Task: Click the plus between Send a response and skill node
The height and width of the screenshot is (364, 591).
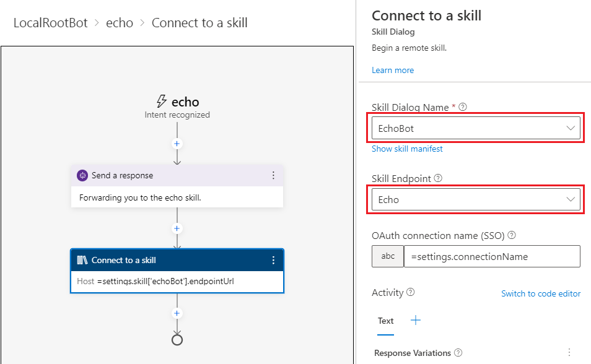Action: point(177,228)
